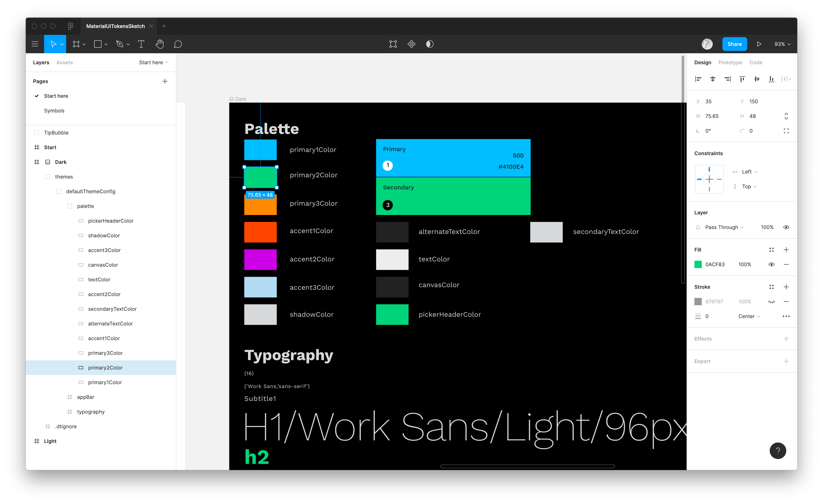Image resolution: width=823 pixels, height=504 pixels.
Task: Switch to the Assets tab
Action: coord(65,62)
